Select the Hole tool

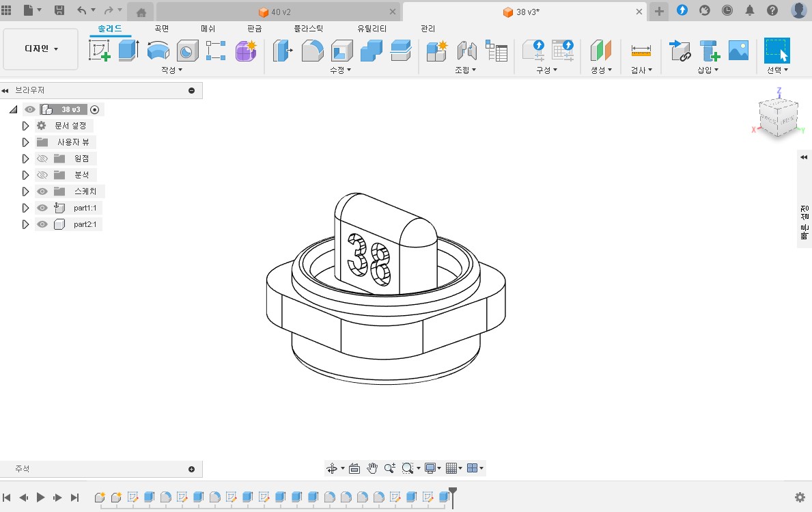(x=187, y=51)
